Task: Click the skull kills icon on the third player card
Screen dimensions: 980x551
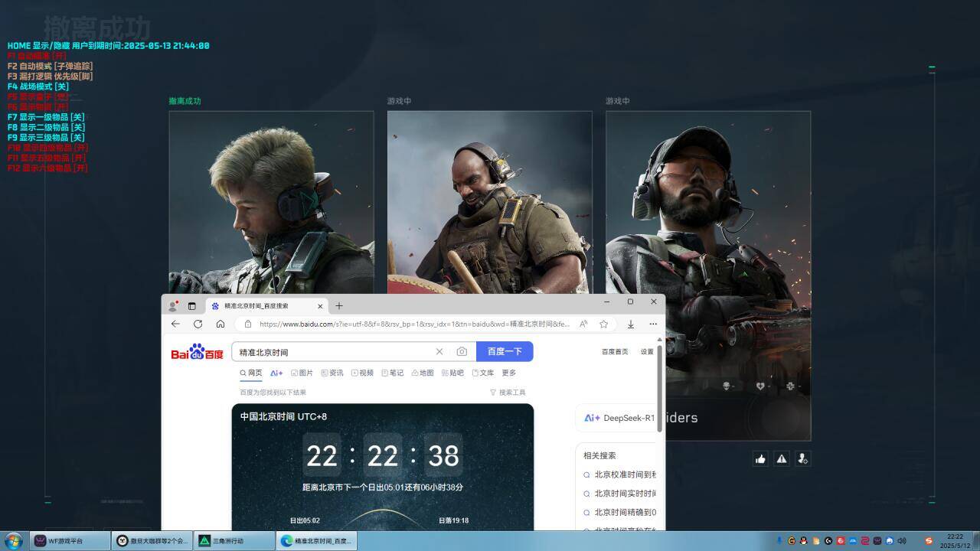Action: [727, 386]
